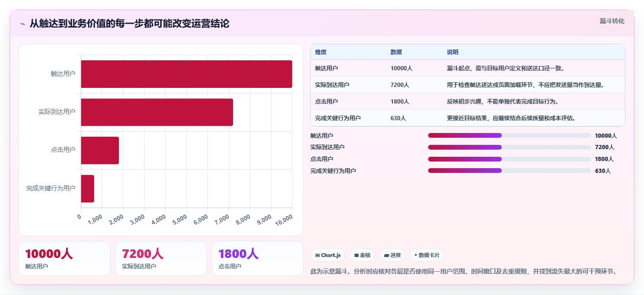Click the 10000人 stat card

[64, 258]
